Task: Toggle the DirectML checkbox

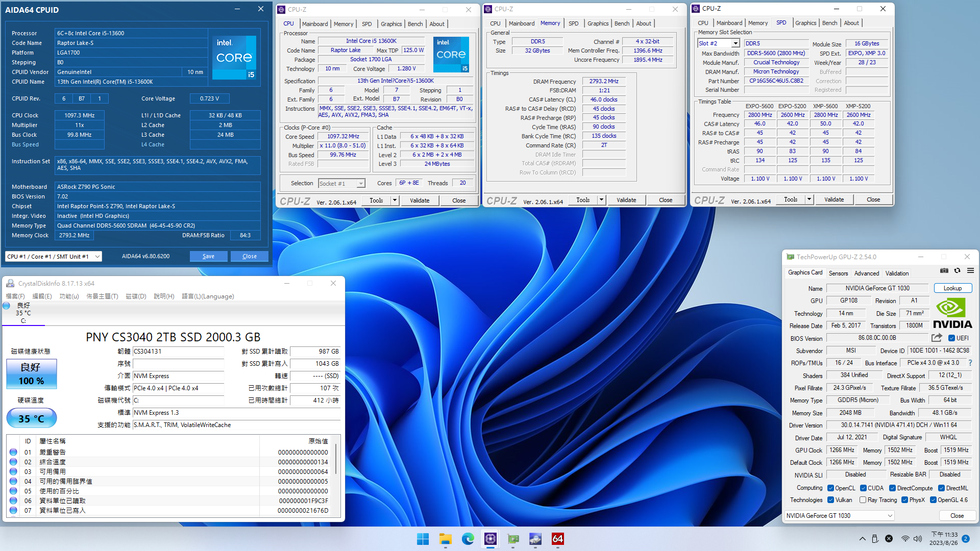Action: [941, 488]
